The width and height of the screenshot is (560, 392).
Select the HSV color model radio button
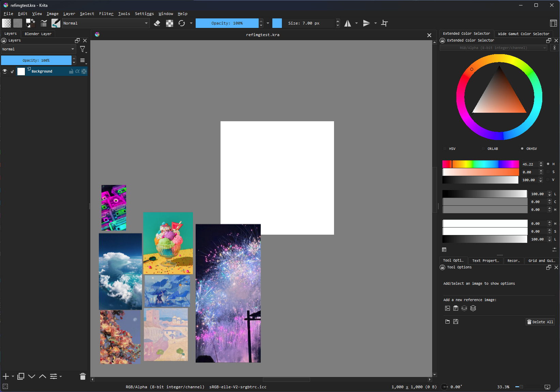tap(445, 148)
